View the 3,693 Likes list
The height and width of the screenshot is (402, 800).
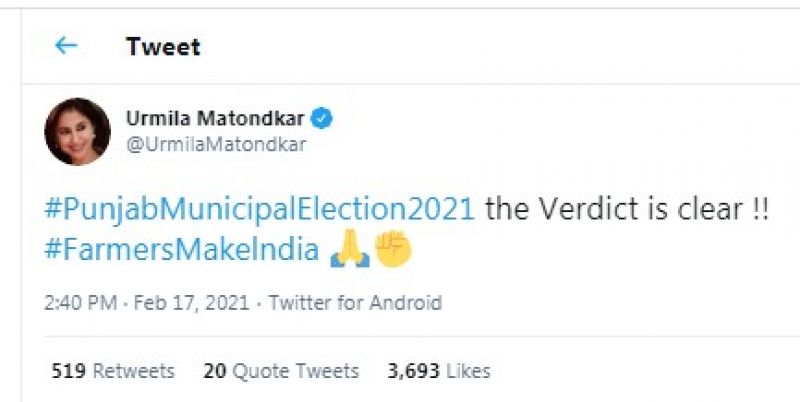(x=439, y=371)
